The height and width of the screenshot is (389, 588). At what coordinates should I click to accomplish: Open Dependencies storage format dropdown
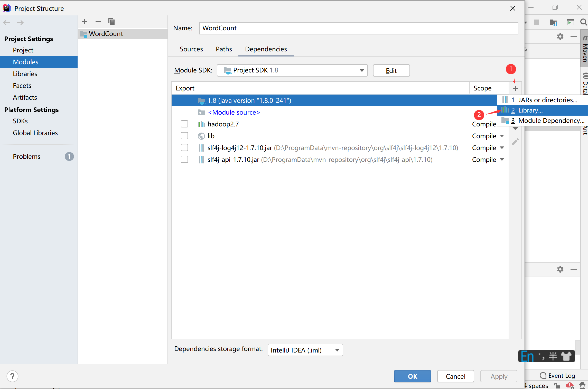click(305, 350)
